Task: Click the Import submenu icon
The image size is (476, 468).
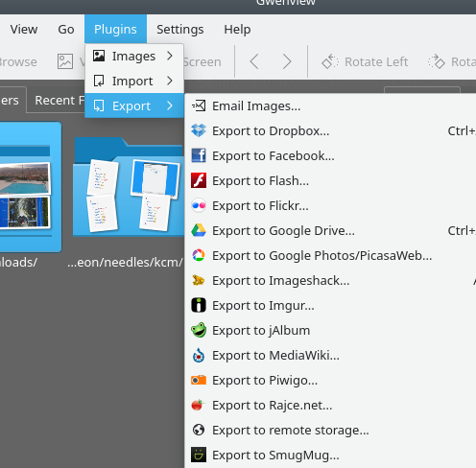Action: click(x=99, y=81)
